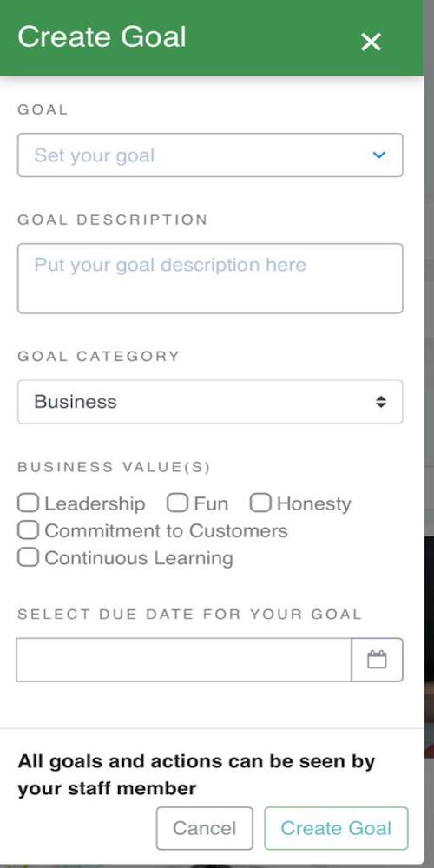Submit with the Create Goal button

(336, 828)
